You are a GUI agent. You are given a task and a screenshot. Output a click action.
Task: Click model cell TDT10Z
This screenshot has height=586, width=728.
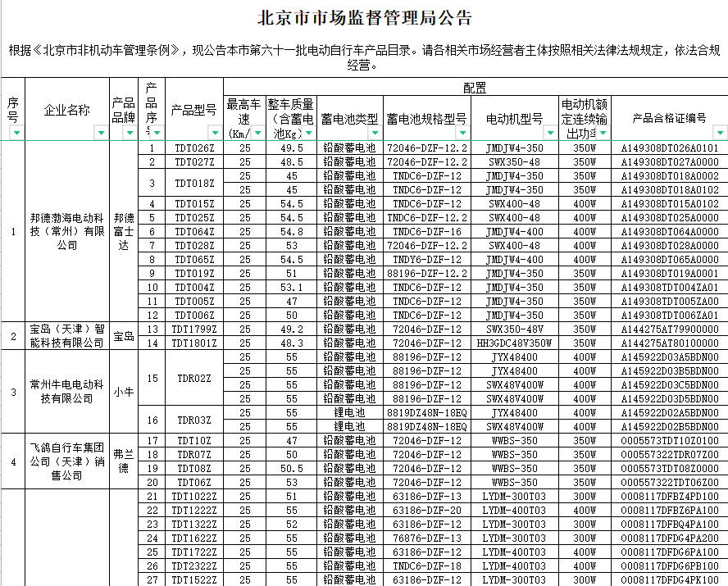coord(194,440)
